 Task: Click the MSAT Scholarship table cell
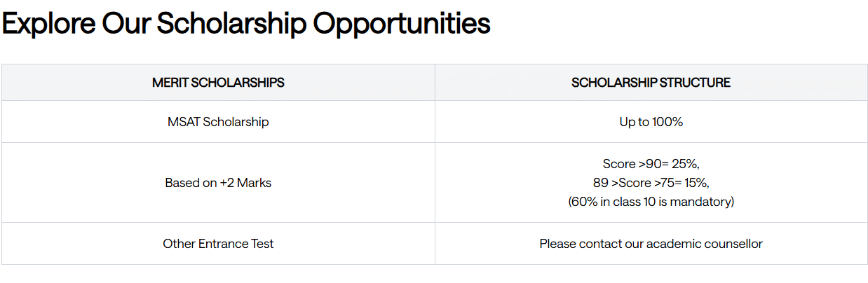click(x=218, y=122)
